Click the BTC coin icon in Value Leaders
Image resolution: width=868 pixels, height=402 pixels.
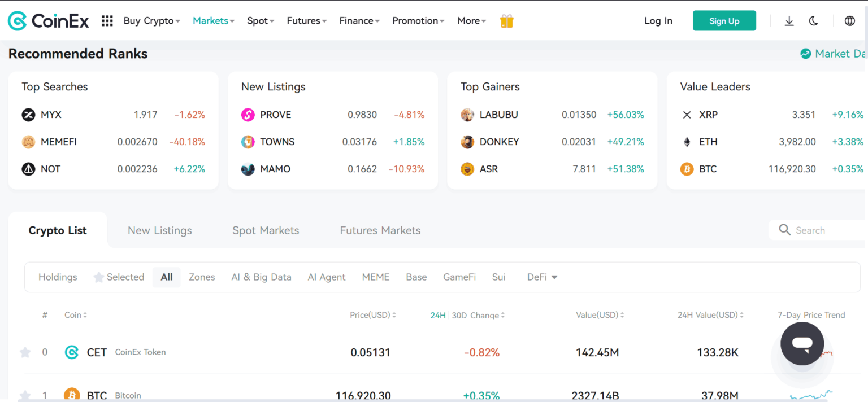coord(686,169)
